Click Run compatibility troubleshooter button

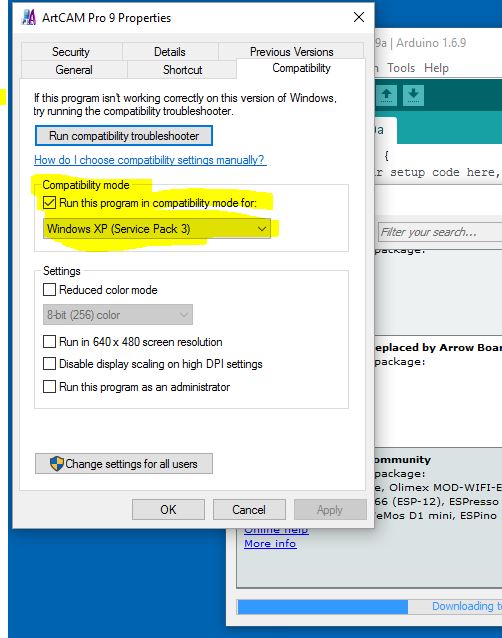(124, 135)
